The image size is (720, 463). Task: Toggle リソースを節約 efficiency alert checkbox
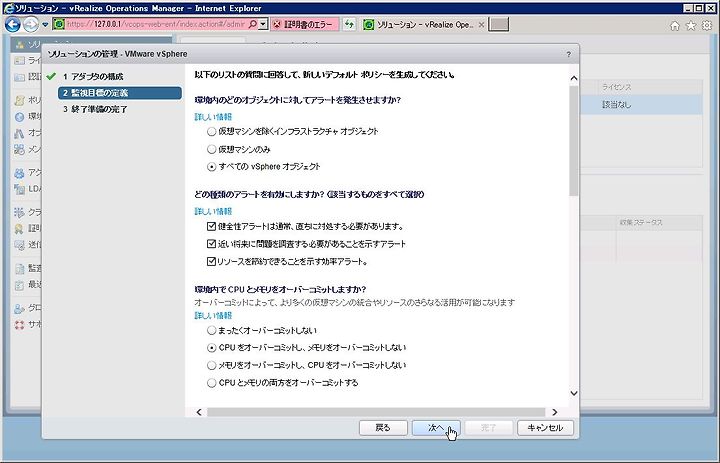(211, 261)
